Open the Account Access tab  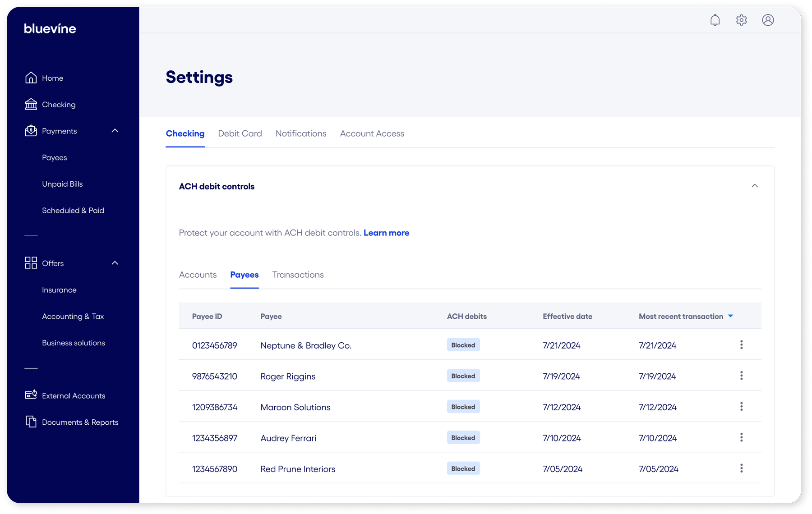tap(372, 133)
